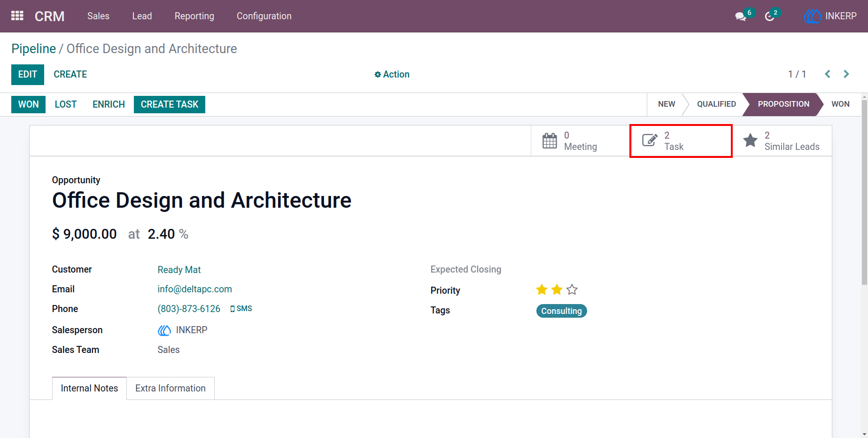Switch to the Extra Information tab
This screenshot has width=868, height=438.
coord(170,388)
